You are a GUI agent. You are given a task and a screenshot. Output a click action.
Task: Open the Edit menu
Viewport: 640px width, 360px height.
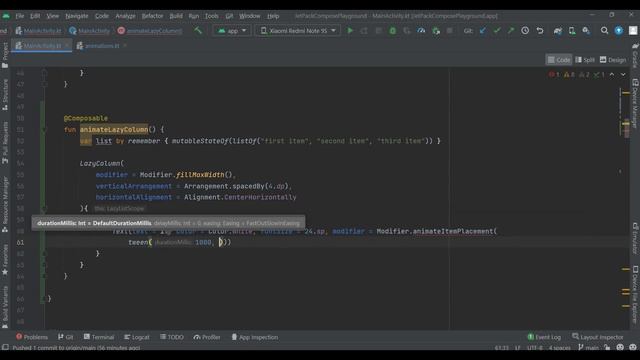pyautogui.click(x=35, y=16)
